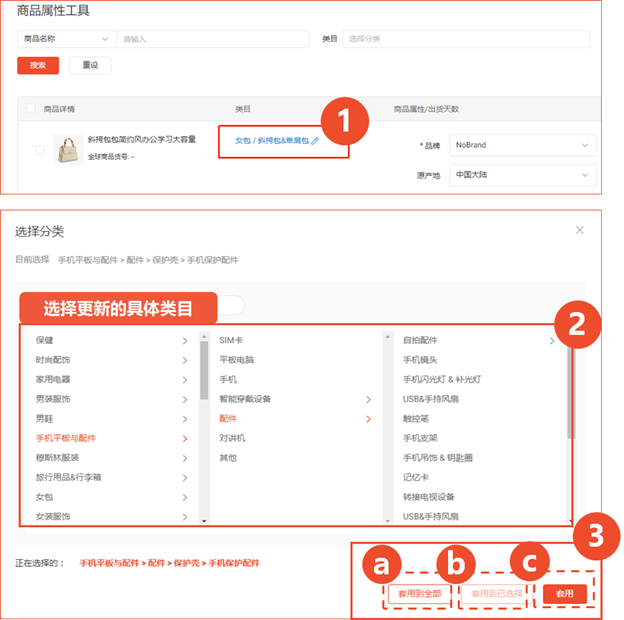Click the product title 斜挎包包简约风办公学习大容量

pos(142,139)
